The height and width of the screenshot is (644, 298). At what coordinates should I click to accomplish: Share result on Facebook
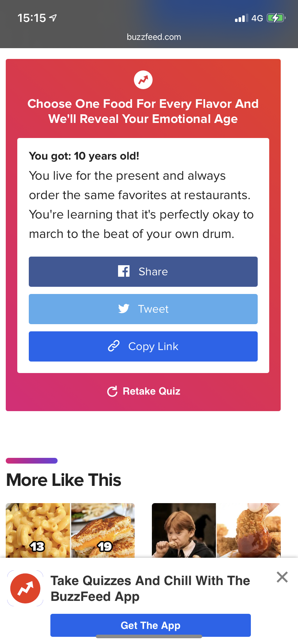pyautogui.click(x=143, y=272)
